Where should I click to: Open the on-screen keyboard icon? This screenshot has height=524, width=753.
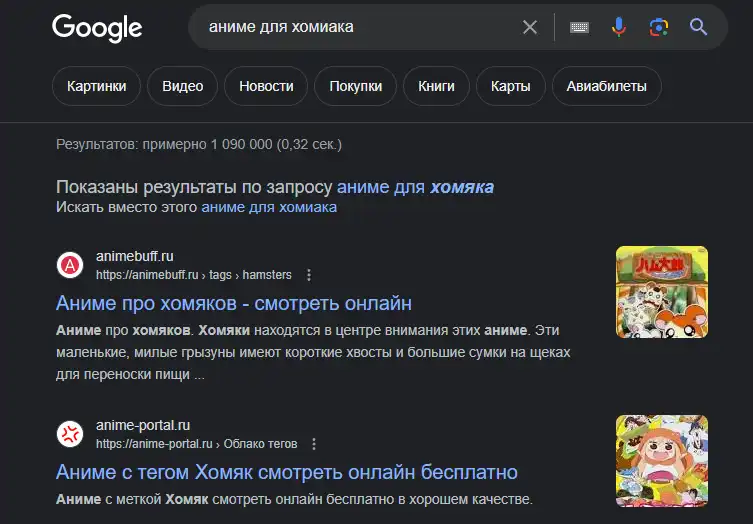(579, 27)
